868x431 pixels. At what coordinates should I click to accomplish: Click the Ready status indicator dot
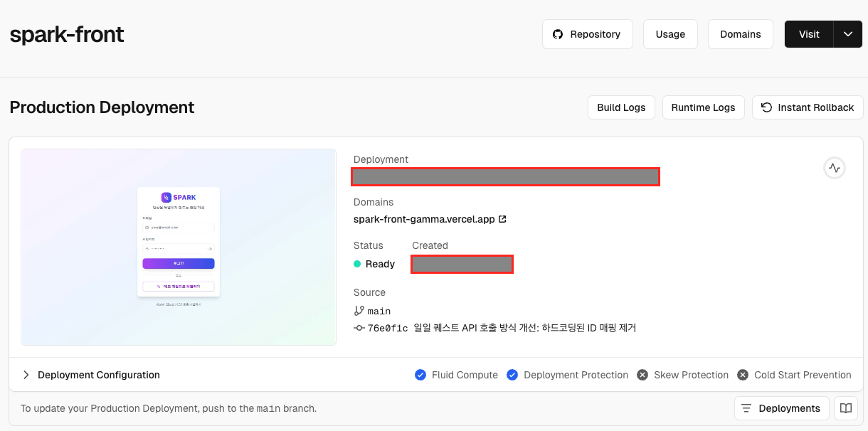pyautogui.click(x=359, y=263)
